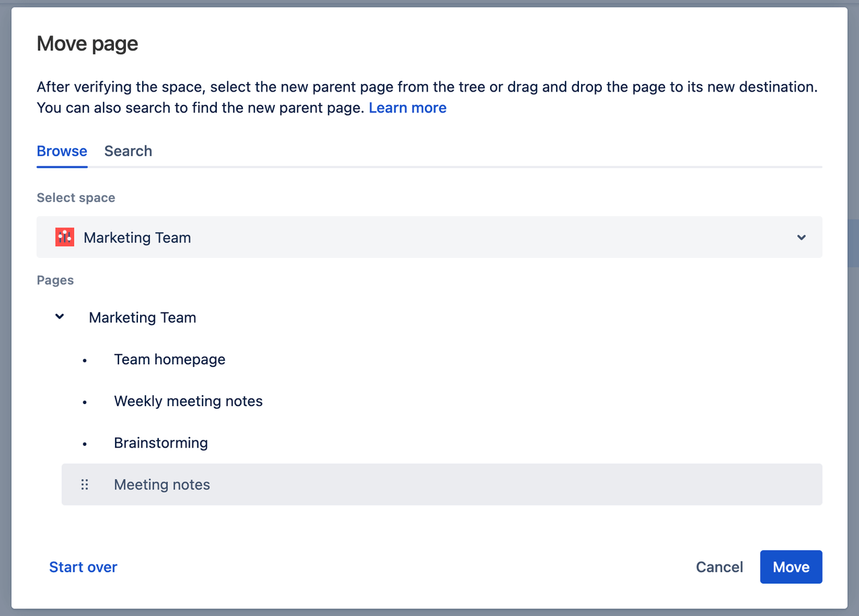Open the Learn more link

coord(407,107)
